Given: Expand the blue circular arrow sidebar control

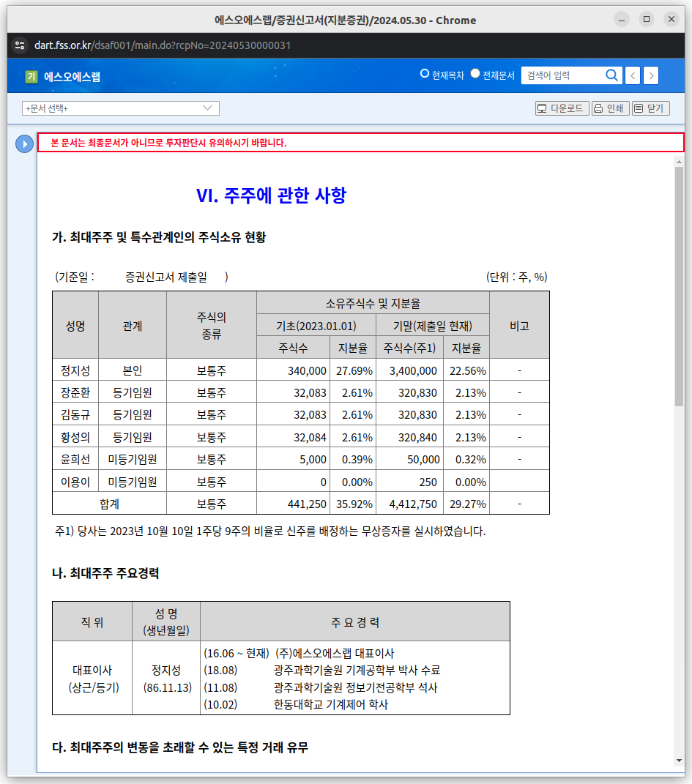Looking at the screenshot, I should [x=23, y=142].
